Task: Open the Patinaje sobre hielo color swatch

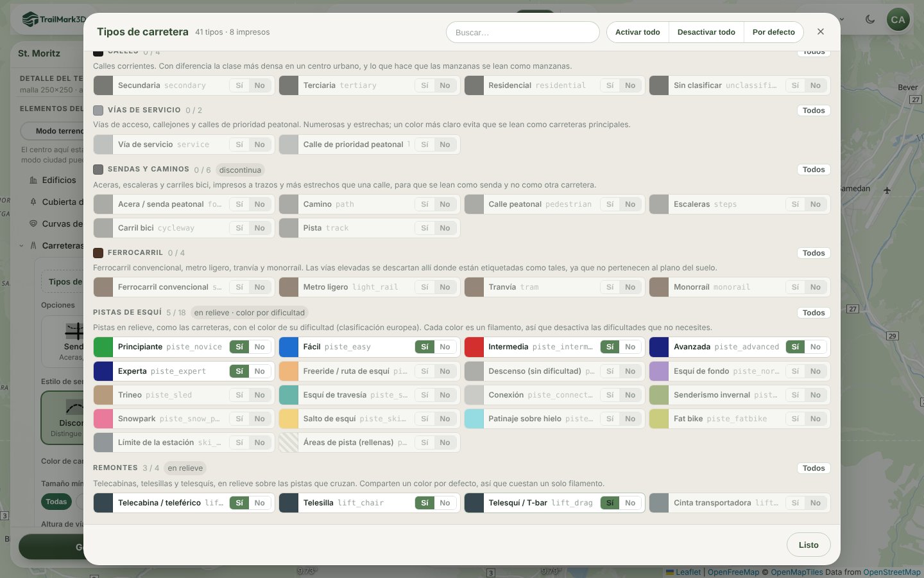Action: click(x=474, y=419)
